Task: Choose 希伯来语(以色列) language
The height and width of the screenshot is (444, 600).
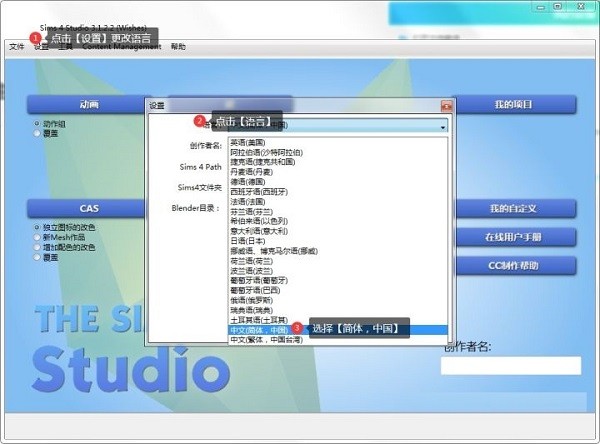Action: point(338,221)
